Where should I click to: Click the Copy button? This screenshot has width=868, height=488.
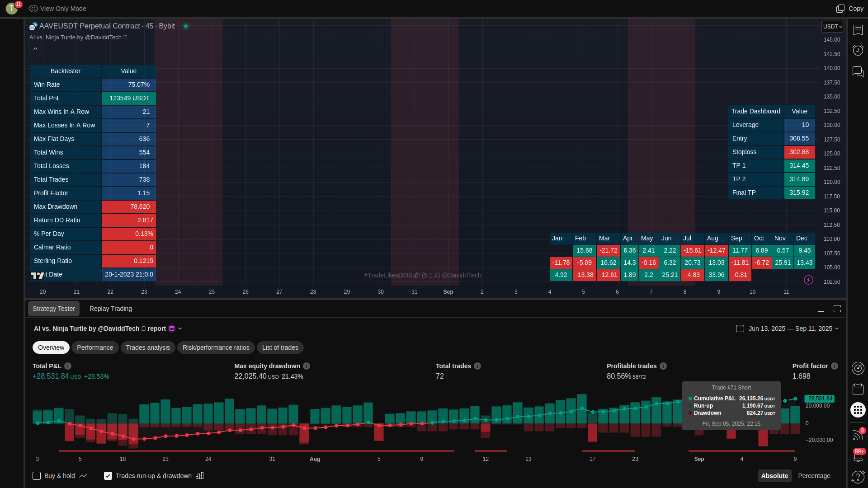850,9
